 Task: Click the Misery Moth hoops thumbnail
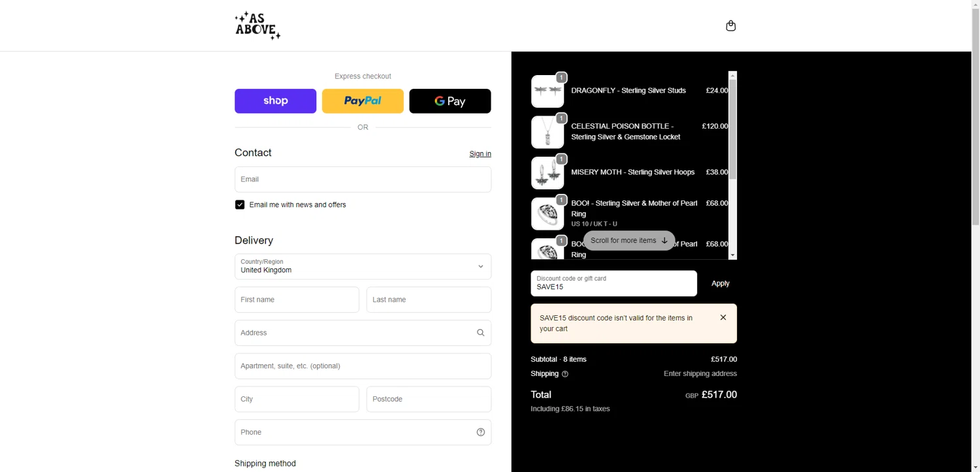[547, 173]
